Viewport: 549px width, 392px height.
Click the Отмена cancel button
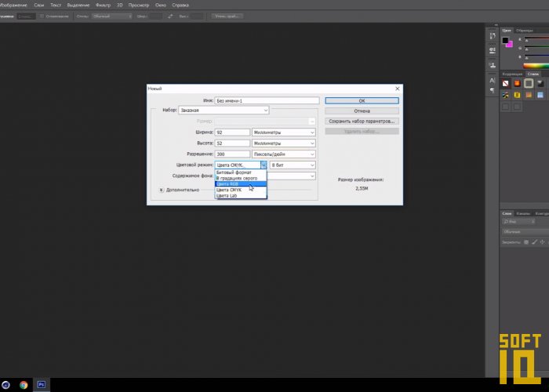click(362, 111)
